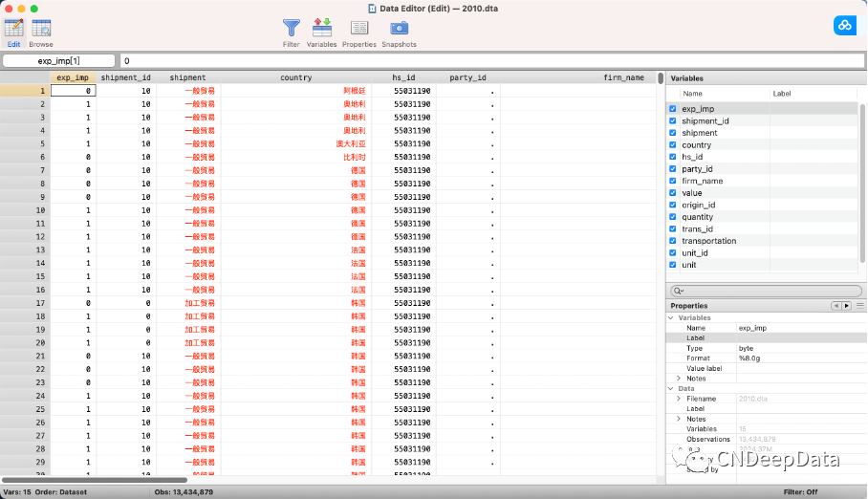Collapse the Variables section in Properties
868x499 pixels.
pos(671,318)
